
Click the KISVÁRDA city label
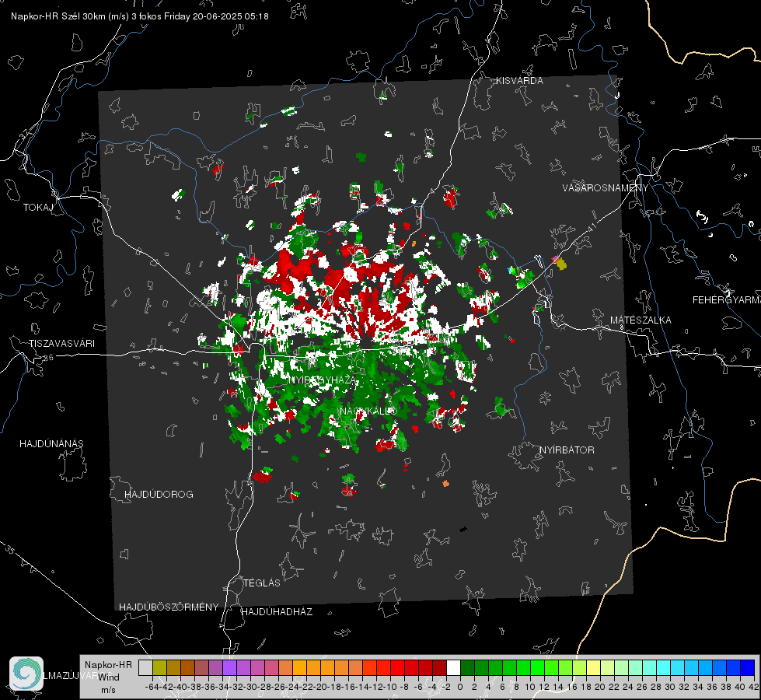pos(519,81)
